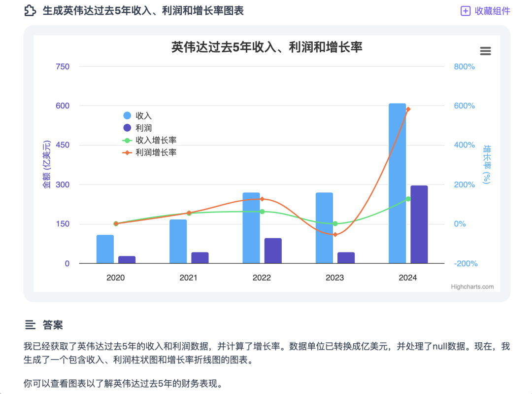Click the chart title 英伟达过去5年收入、利润和增长率
The image size is (532, 394).
(266, 47)
